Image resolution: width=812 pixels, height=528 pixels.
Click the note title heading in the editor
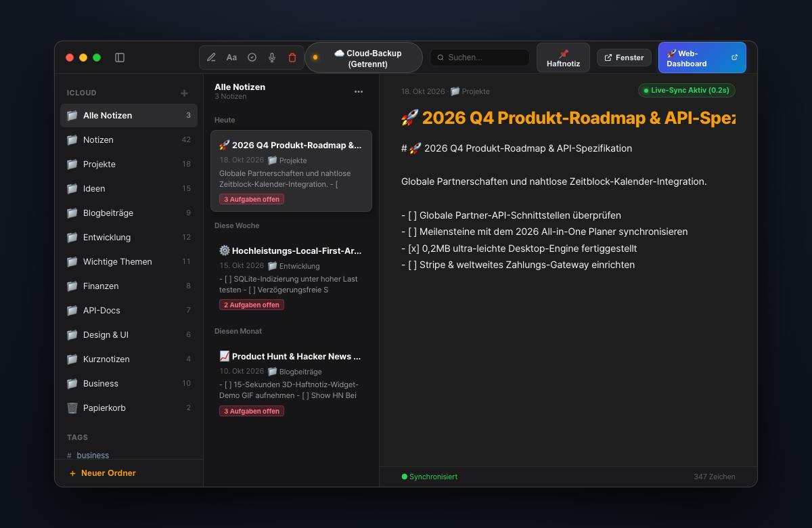(x=568, y=118)
